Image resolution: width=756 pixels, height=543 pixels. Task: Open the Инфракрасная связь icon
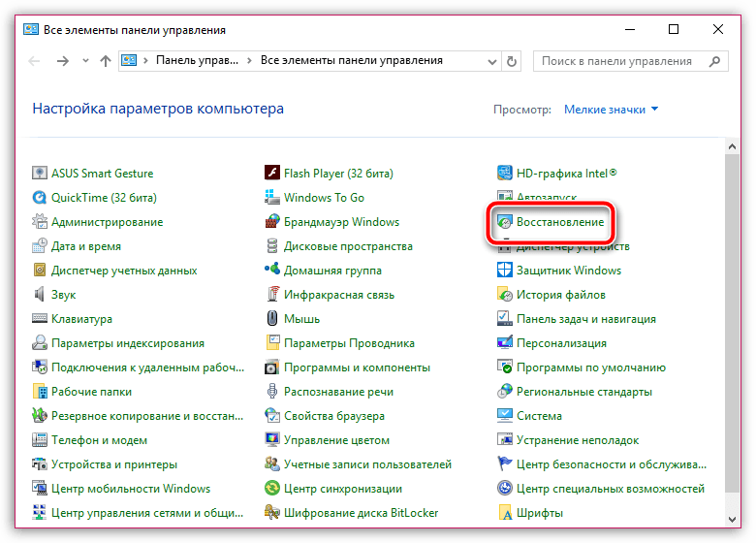(x=272, y=294)
